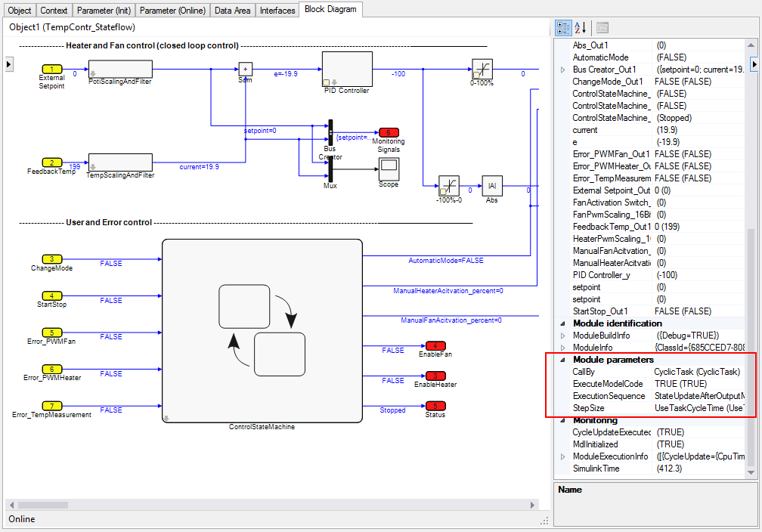This screenshot has width=762, height=532.
Task: Click property grid scrollbar up arrow
Action: (x=751, y=45)
